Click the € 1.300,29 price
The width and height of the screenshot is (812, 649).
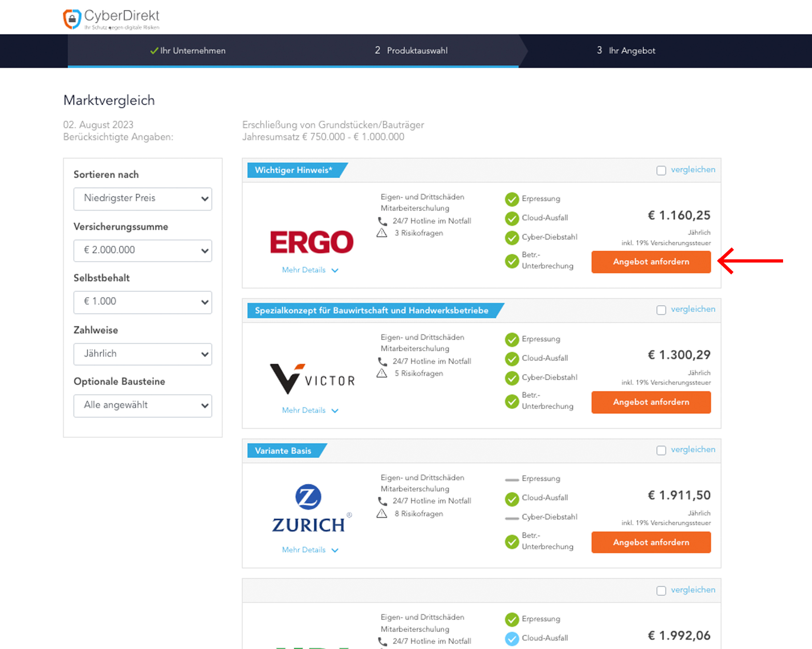click(x=679, y=355)
